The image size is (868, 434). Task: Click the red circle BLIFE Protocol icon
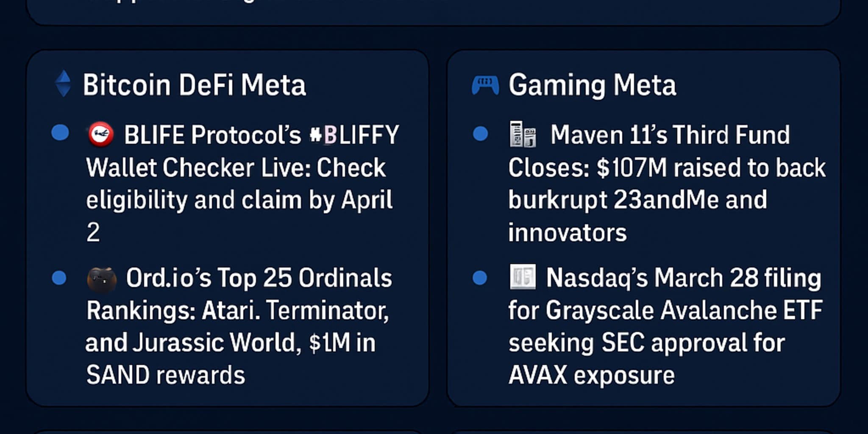(100, 134)
